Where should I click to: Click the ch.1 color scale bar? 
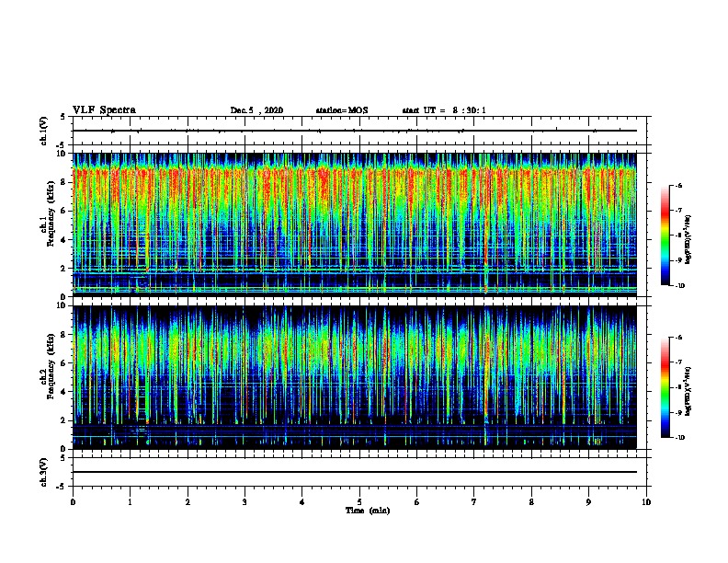[x=665, y=236]
